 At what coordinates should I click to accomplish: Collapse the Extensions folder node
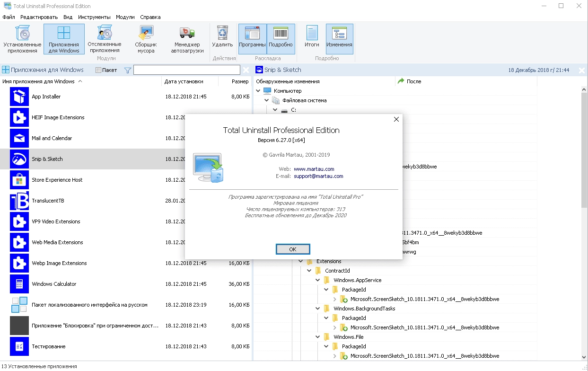click(301, 261)
